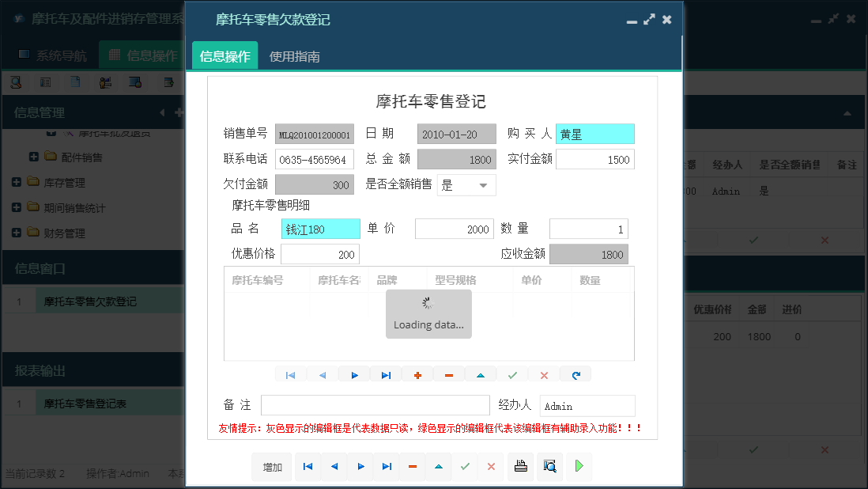Click the print icon at the bottom
Screen dimensions: 868x489
(520, 467)
